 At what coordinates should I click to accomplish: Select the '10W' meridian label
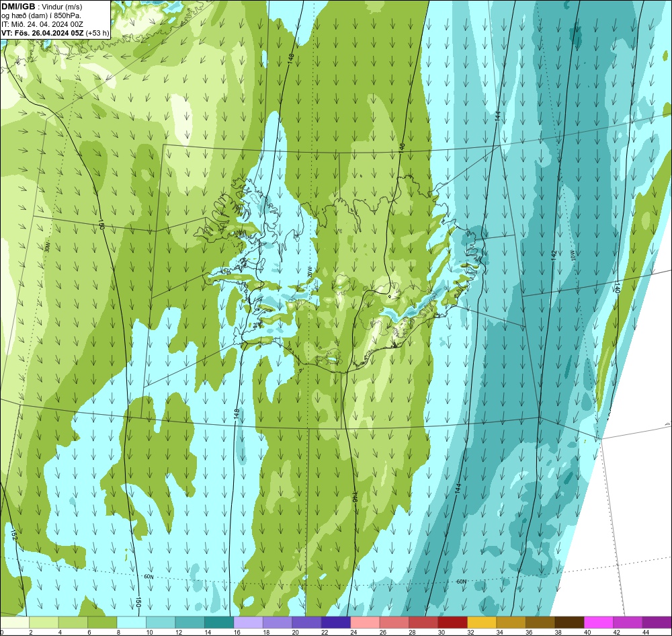click(x=573, y=256)
